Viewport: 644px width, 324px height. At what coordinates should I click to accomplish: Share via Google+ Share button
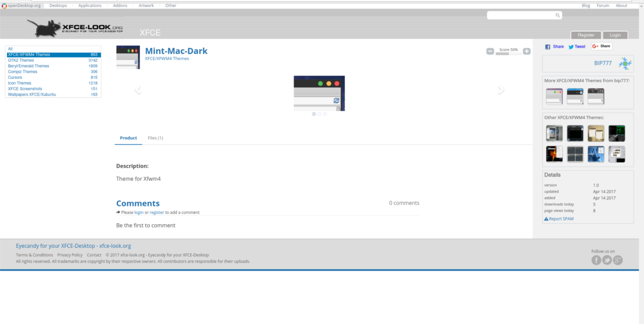602,46
